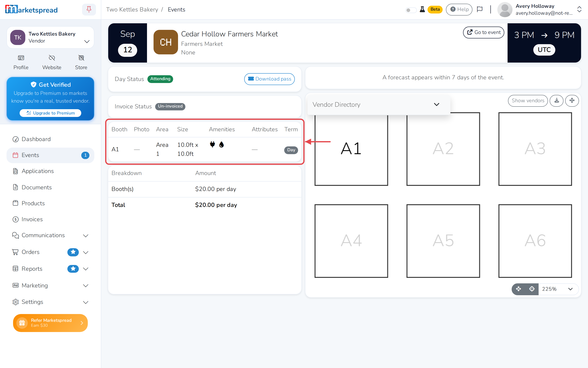Open the 225% zoom level dropdown
Image resolution: width=588 pixels, height=368 pixels.
pos(558,289)
